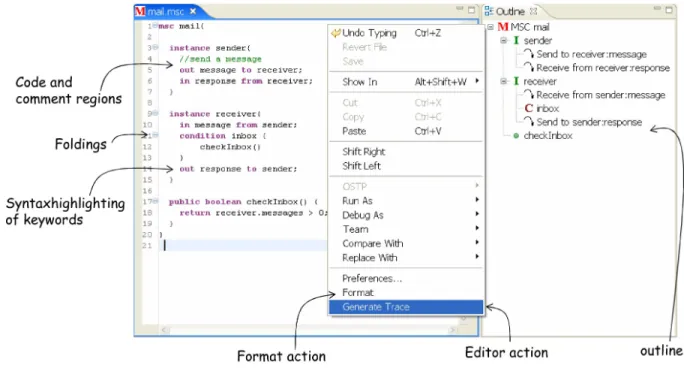Screen dimensions: 684x368
Task: Place cursor on empty line 21
Action: click(x=244, y=245)
